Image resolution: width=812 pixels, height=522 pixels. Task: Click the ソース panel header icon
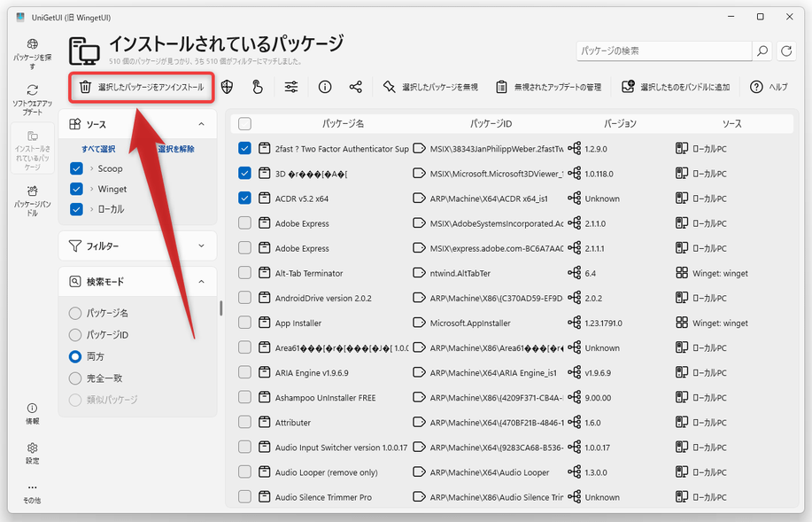pyautogui.click(x=75, y=124)
